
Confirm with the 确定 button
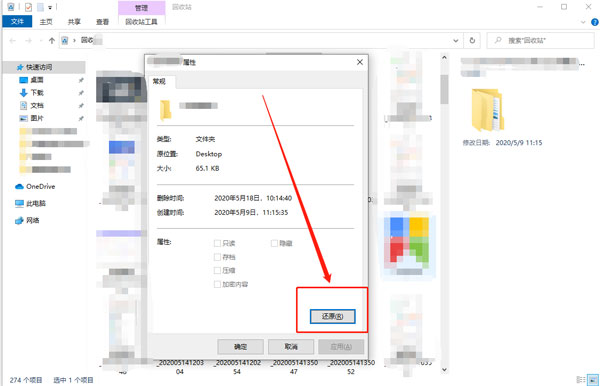point(240,347)
